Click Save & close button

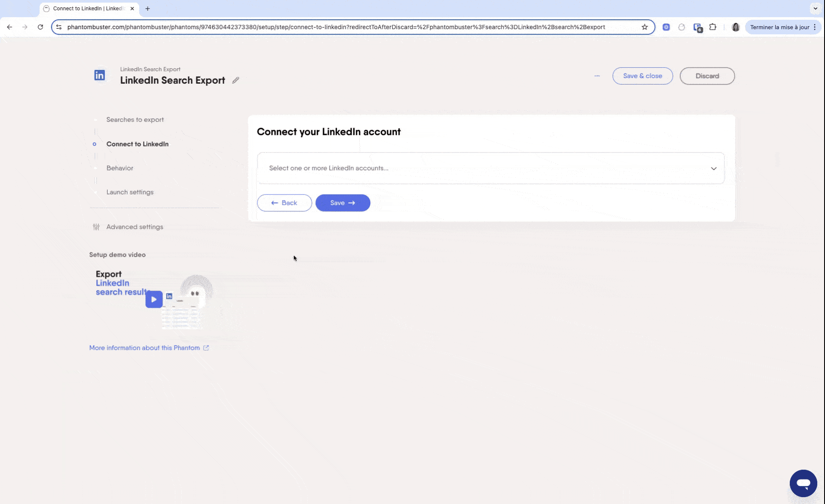click(x=642, y=76)
